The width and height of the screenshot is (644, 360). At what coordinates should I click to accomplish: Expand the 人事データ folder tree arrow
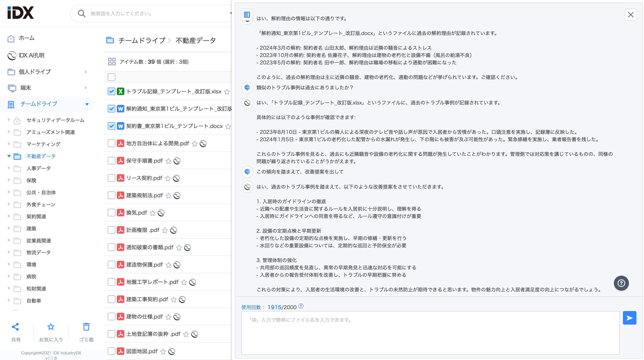(x=9, y=168)
